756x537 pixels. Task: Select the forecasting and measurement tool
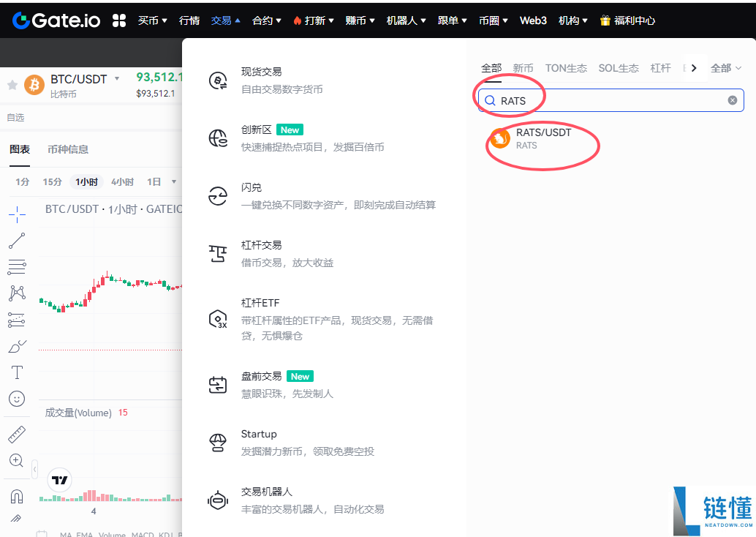[17, 320]
